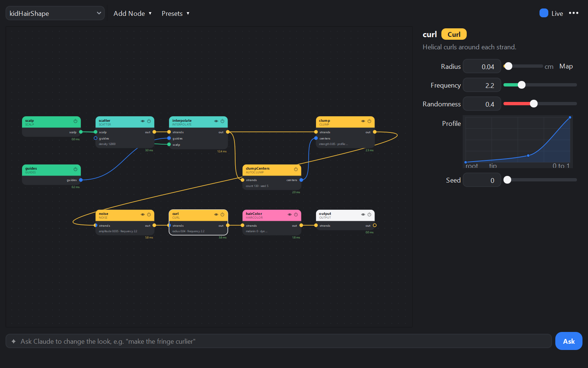Open the Presets menu
The image size is (588, 368).
(176, 14)
